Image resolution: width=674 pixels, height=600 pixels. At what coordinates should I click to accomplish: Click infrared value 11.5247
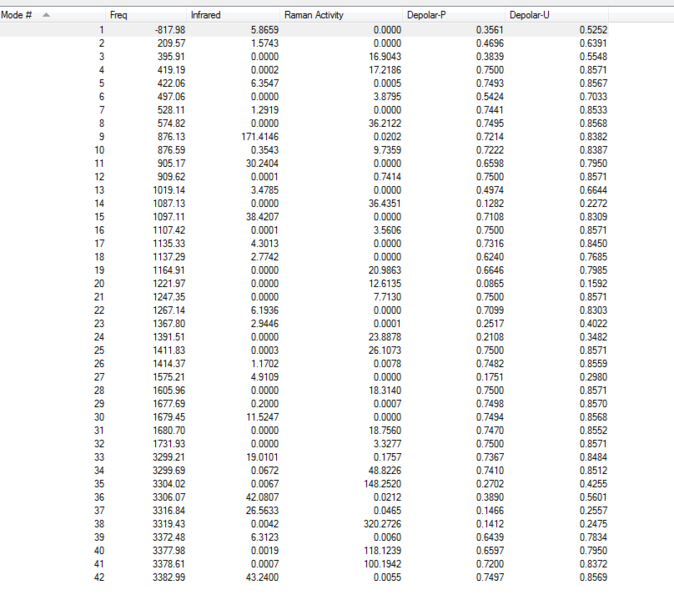[x=262, y=417]
